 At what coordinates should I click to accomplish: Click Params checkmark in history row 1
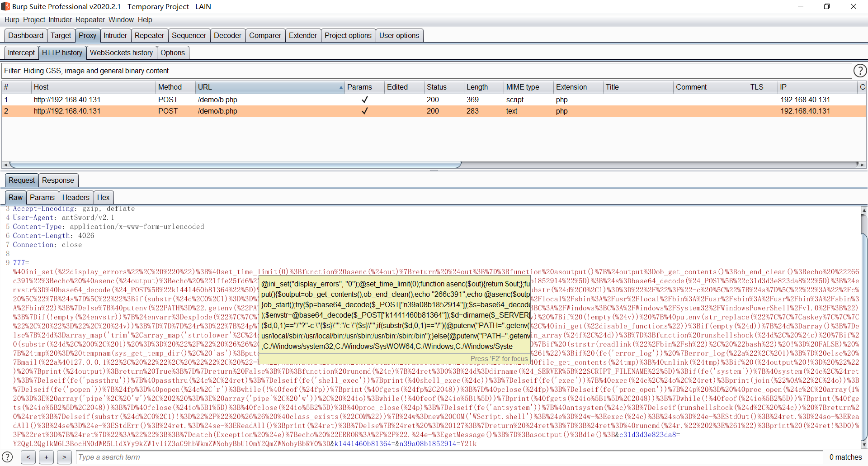tap(364, 100)
